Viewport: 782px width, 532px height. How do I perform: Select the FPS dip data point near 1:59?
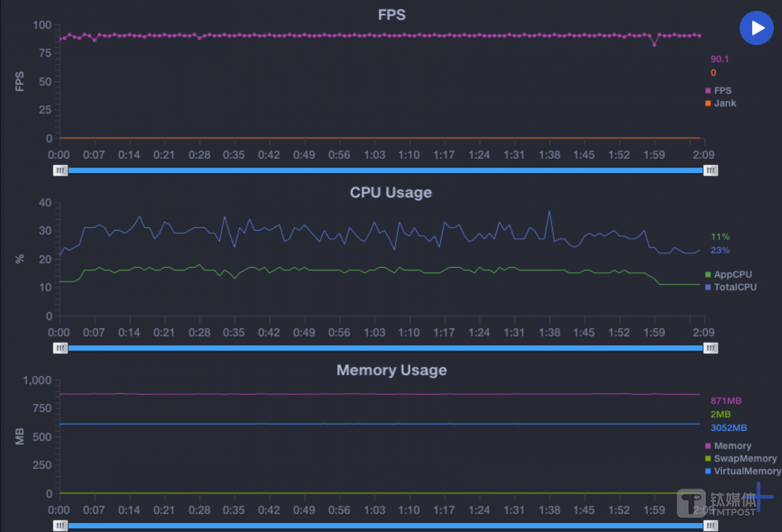coord(654,45)
